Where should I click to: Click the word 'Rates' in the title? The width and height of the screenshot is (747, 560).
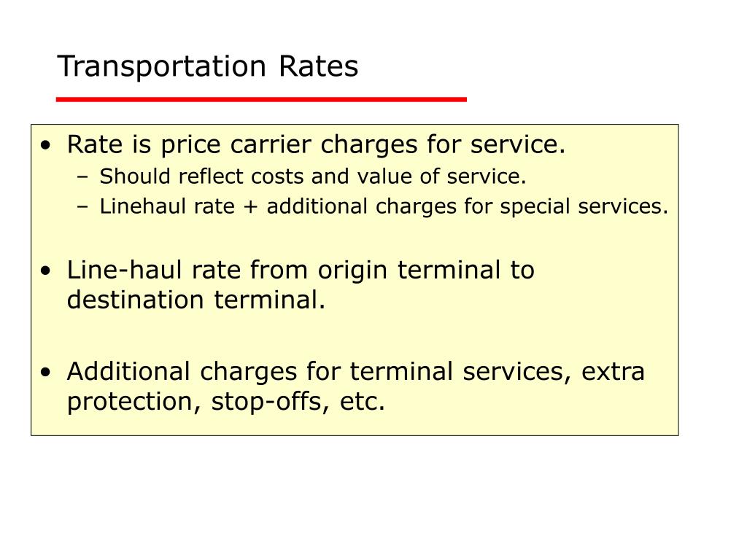click(x=319, y=66)
